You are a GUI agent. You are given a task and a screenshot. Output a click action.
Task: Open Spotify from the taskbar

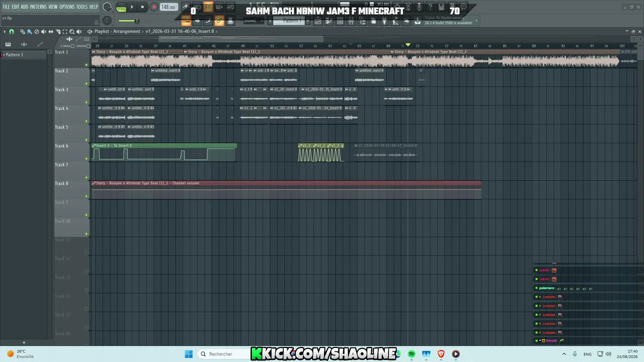412,354
